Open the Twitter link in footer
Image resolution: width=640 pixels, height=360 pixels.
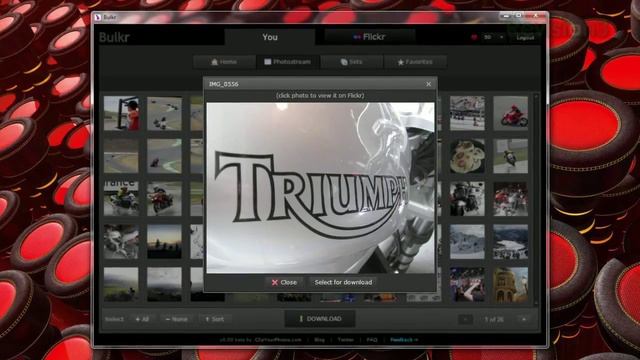(x=345, y=340)
